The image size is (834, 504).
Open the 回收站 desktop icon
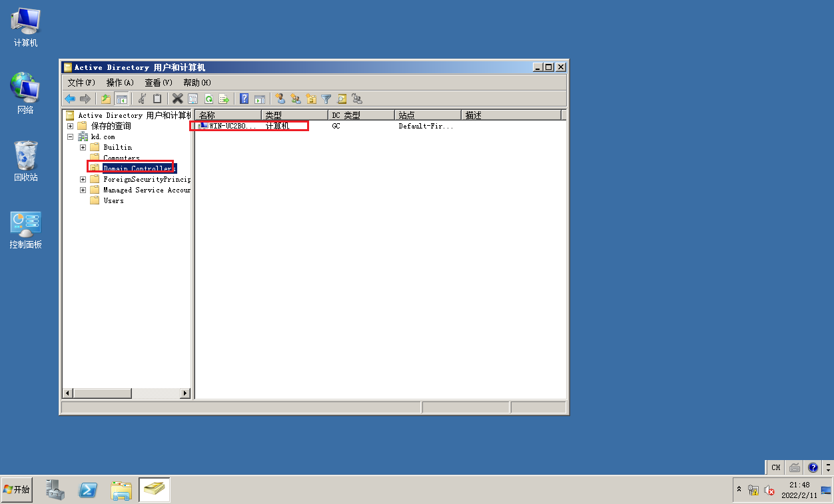pyautogui.click(x=26, y=161)
